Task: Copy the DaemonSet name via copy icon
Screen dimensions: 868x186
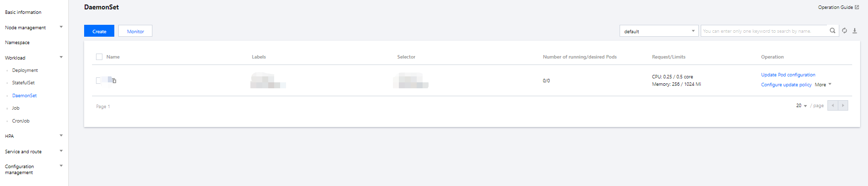Action: (114, 81)
